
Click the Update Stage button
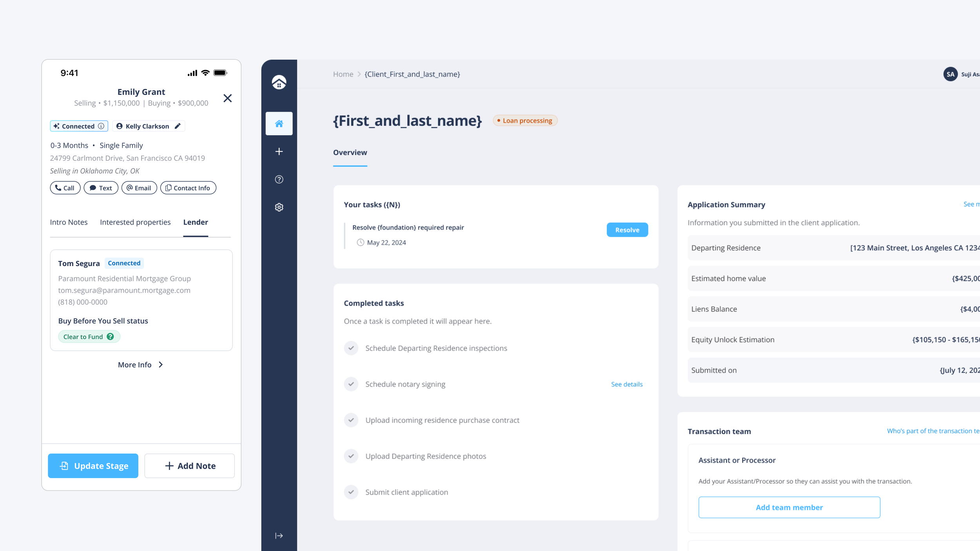[93, 466]
